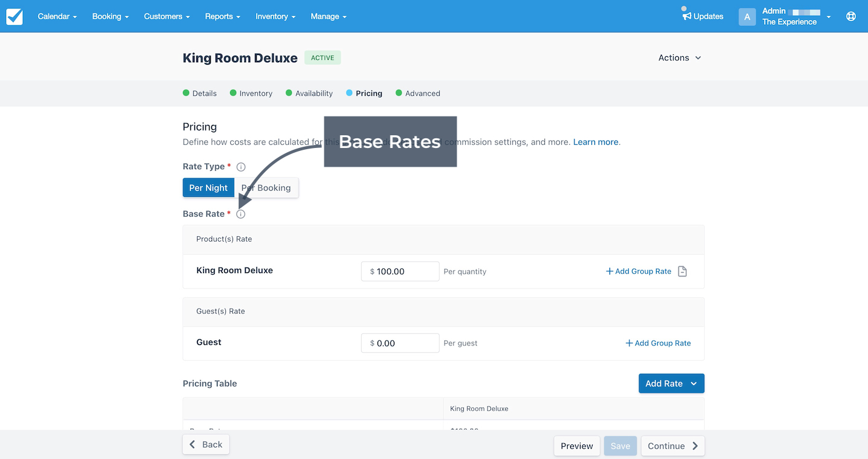Go to the Details step tab
This screenshot has width=868, height=459.
tap(200, 93)
